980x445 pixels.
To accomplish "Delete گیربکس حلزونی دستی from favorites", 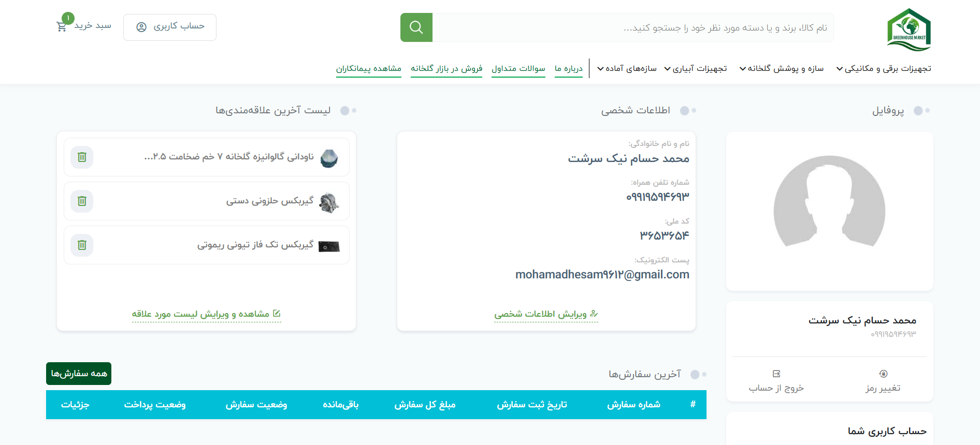I will click(82, 201).
